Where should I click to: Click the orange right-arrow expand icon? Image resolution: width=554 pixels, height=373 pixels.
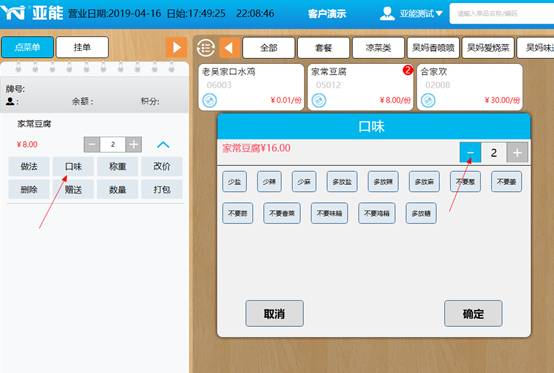176,47
